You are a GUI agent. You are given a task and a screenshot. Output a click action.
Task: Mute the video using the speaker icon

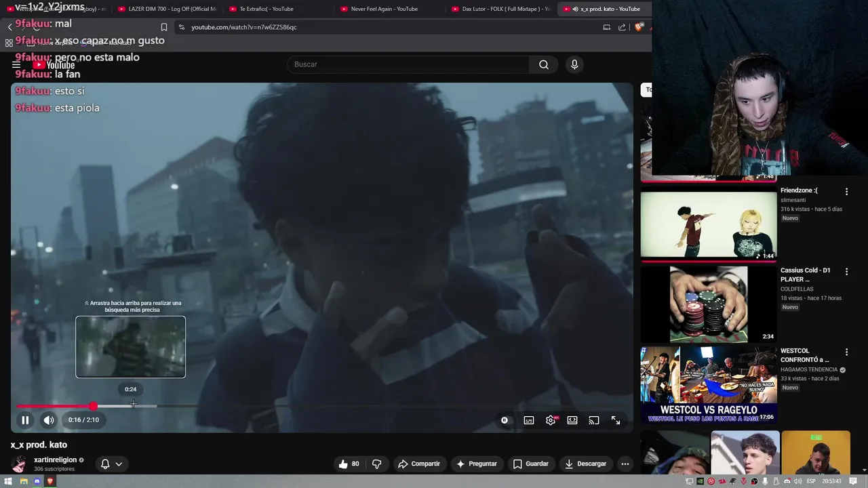(49, 420)
